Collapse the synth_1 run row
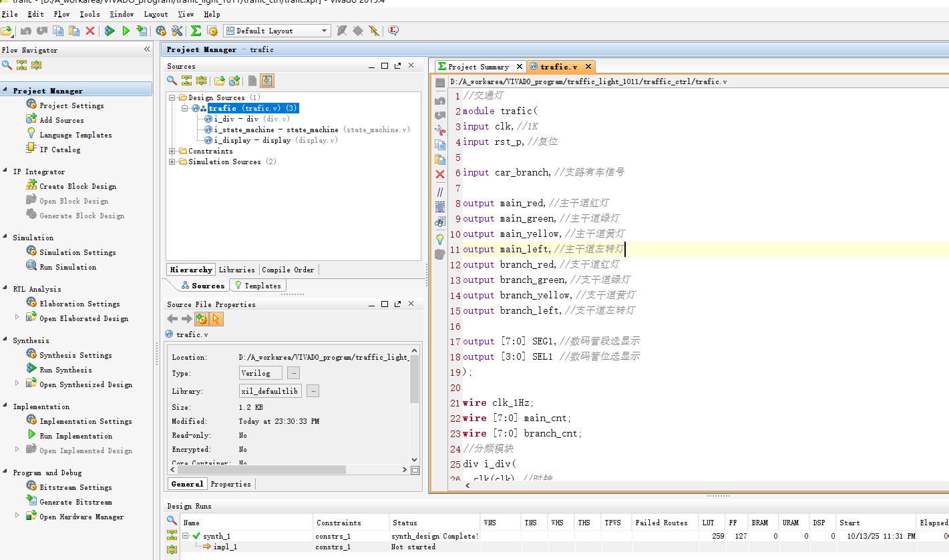Viewport: 949px width, 560px height. (186, 536)
